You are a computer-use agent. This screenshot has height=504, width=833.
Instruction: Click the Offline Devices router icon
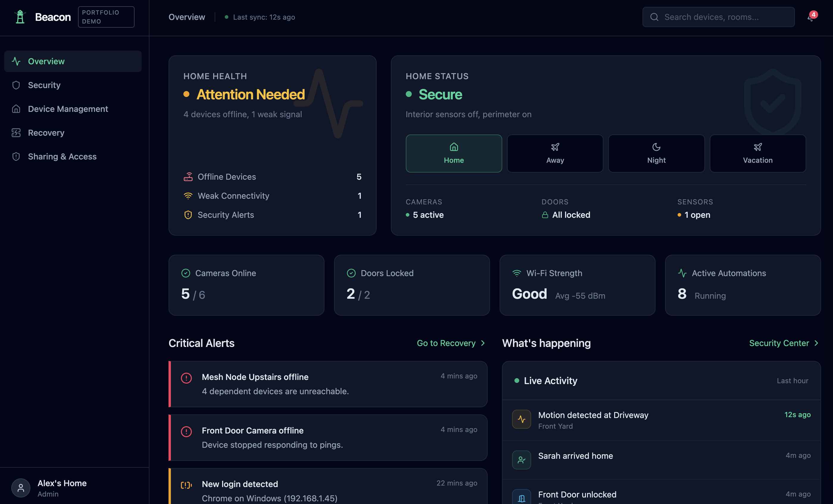coord(188,177)
